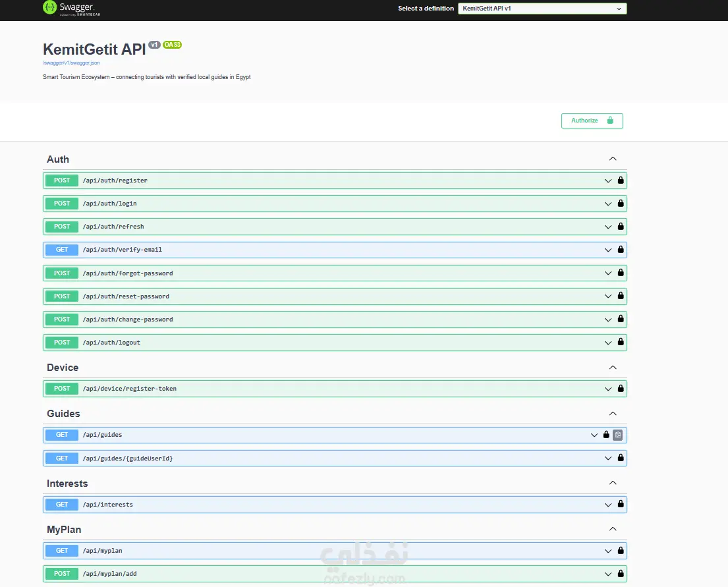Click the Auth section heading
The height and width of the screenshot is (587, 728).
pyautogui.click(x=58, y=159)
